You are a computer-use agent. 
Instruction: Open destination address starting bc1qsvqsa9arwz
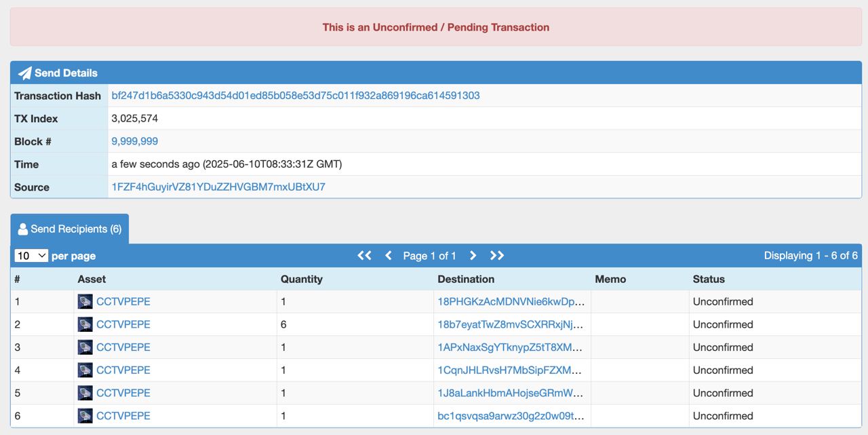[511, 416]
